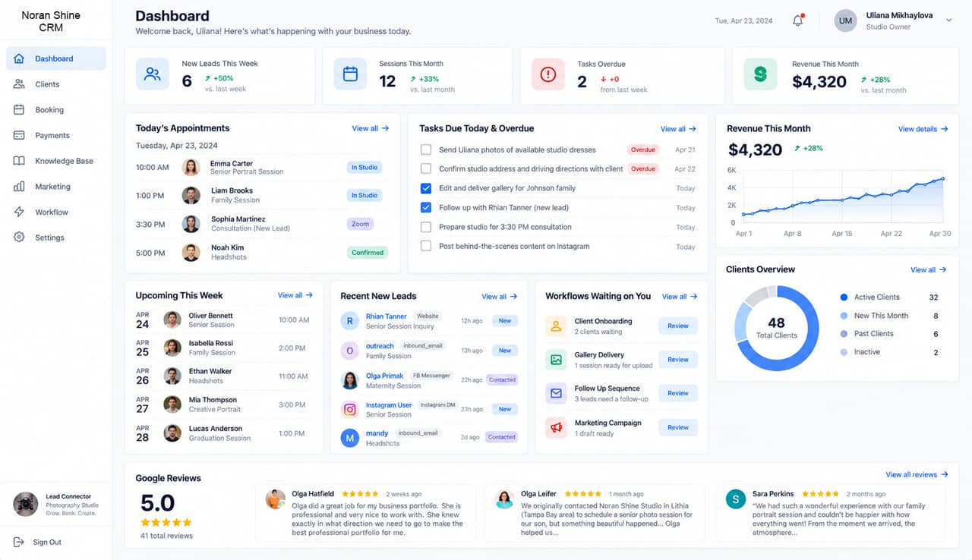Click the Workflow lightning bolt icon
The width and height of the screenshot is (972, 560).
(x=19, y=212)
